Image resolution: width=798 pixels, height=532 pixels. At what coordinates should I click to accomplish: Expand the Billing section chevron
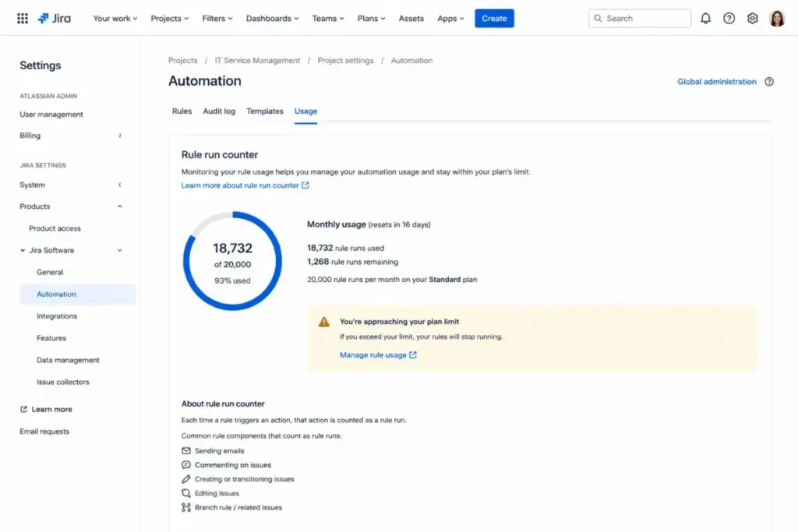tap(120, 136)
